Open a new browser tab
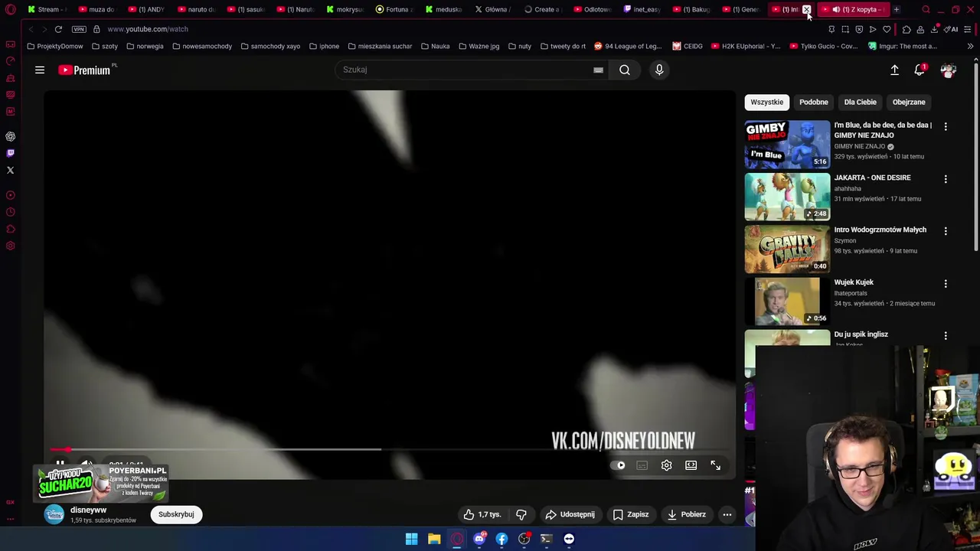 pyautogui.click(x=897, y=9)
